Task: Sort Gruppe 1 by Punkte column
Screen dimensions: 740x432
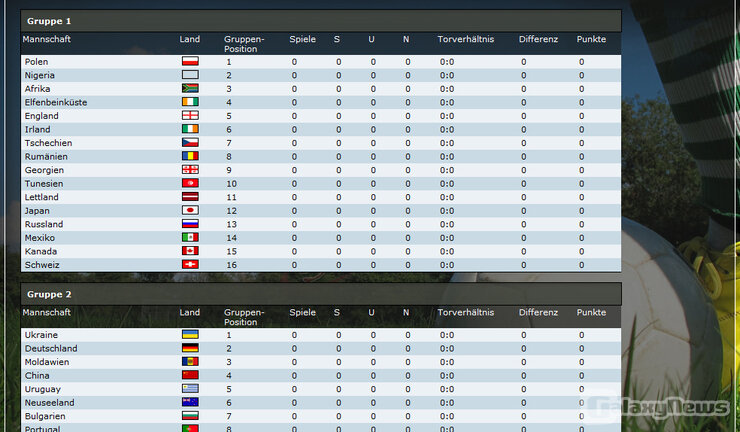Action: pos(590,39)
